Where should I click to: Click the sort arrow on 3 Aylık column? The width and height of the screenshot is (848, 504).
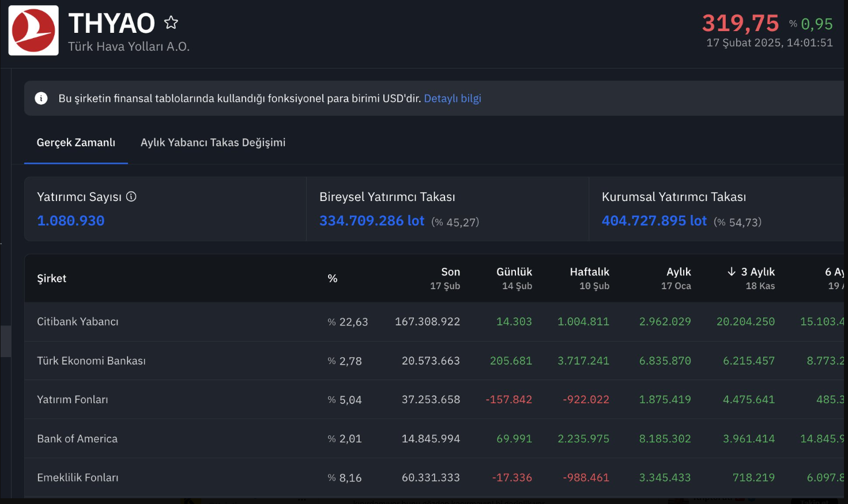click(732, 272)
